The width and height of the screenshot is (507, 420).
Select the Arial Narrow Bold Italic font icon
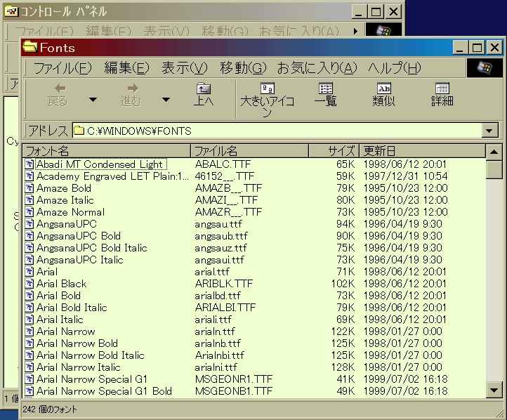click(29, 355)
